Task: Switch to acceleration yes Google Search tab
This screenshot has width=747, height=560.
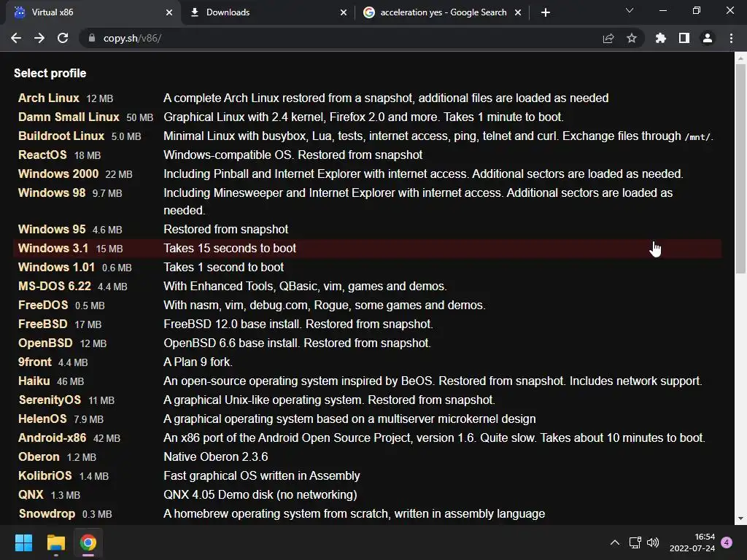Action: coord(442,12)
